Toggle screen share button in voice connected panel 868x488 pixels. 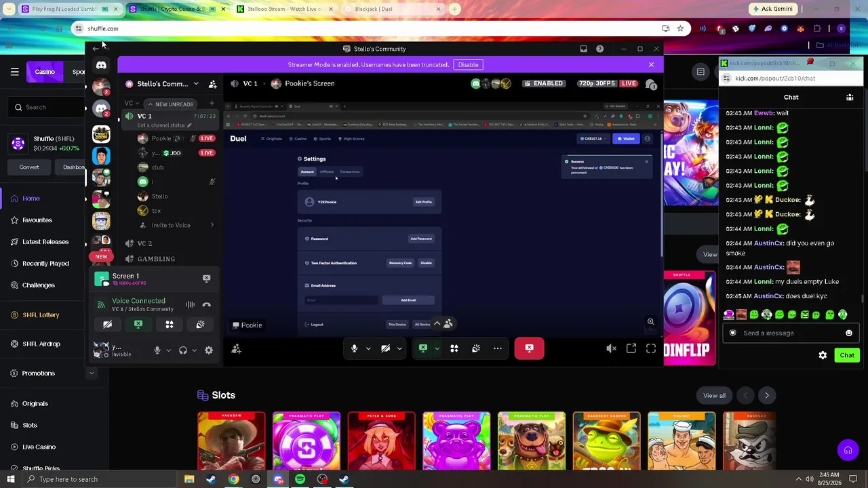click(x=138, y=325)
